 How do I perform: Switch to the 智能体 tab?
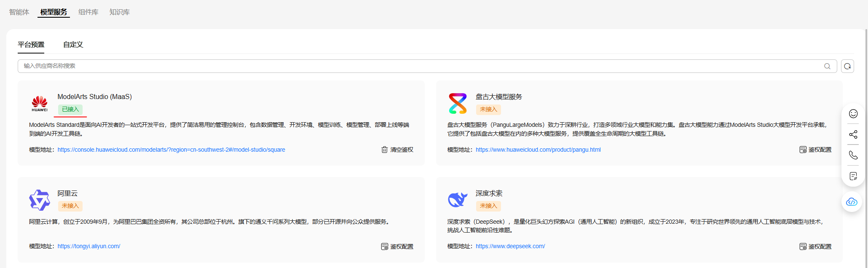click(19, 12)
